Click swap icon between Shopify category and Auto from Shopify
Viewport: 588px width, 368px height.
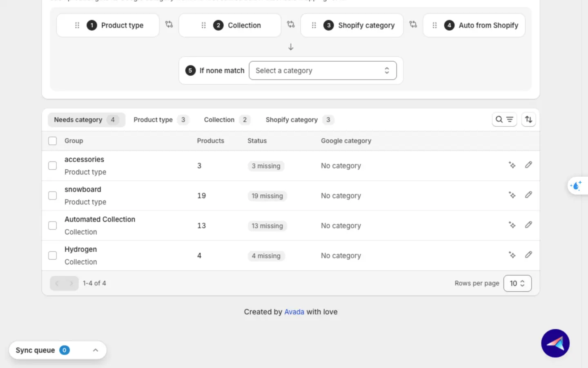click(x=413, y=25)
